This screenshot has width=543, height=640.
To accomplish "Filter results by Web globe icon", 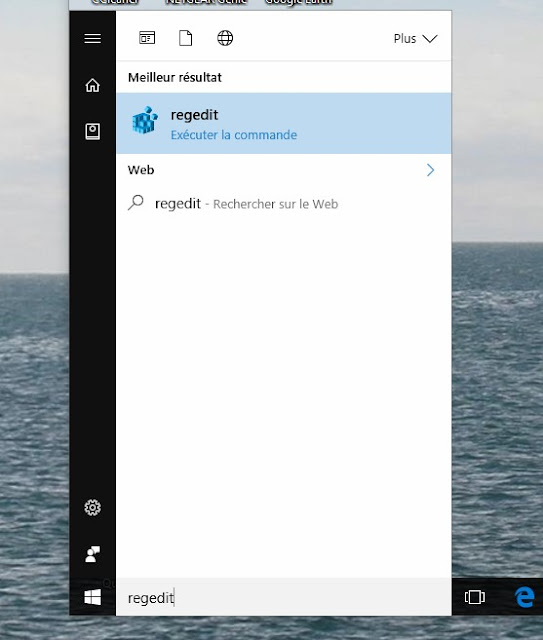I will click(225, 38).
